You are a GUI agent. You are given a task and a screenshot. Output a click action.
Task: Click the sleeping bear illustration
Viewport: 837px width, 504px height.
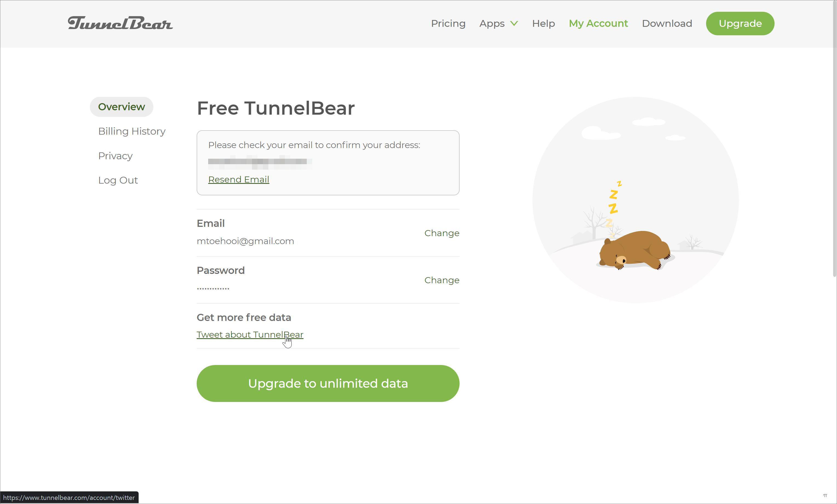(635, 250)
